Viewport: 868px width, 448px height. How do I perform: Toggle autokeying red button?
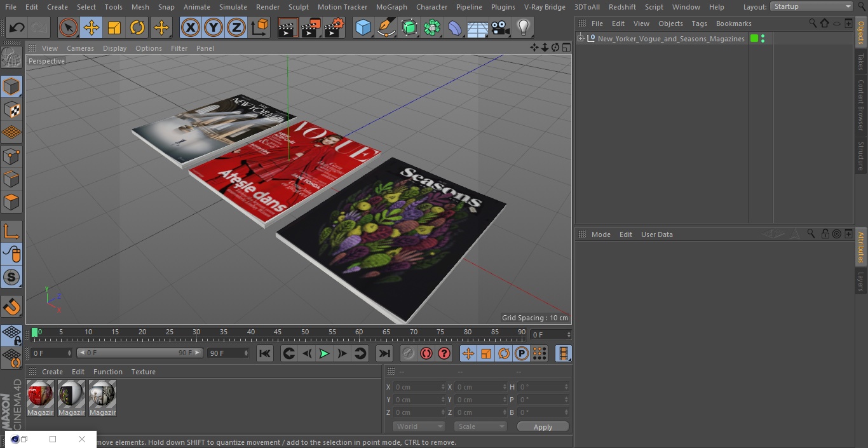[426, 353]
